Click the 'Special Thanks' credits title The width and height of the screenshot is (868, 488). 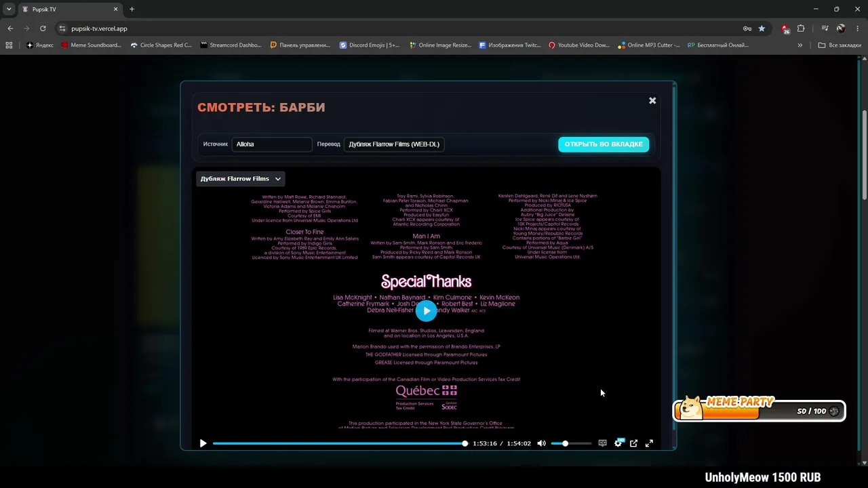(426, 281)
